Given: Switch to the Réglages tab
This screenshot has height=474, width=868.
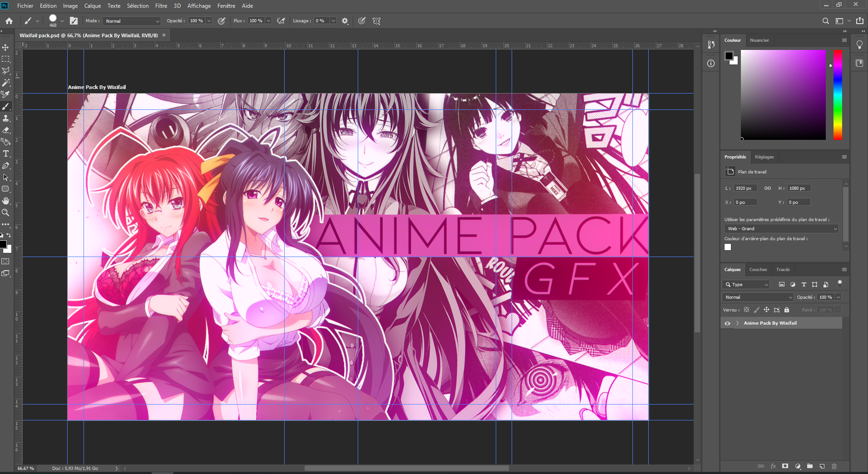Looking at the screenshot, I should [764, 157].
